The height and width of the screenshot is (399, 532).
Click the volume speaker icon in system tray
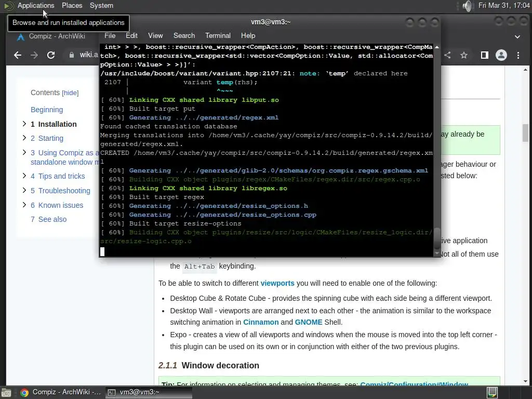pyautogui.click(x=468, y=6)
